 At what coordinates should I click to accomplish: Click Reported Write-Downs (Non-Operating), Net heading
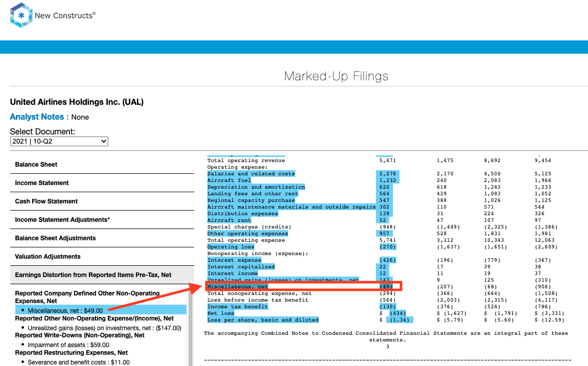tap(80, 335)
